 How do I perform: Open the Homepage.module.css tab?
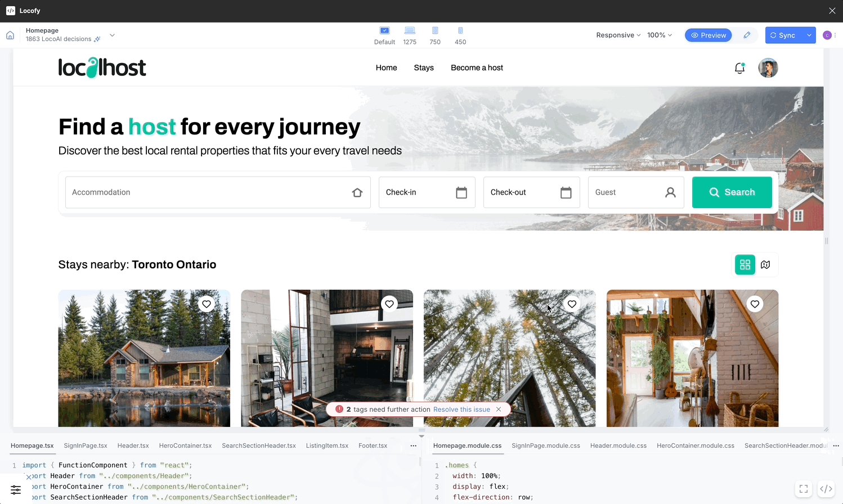coord(467,445)
